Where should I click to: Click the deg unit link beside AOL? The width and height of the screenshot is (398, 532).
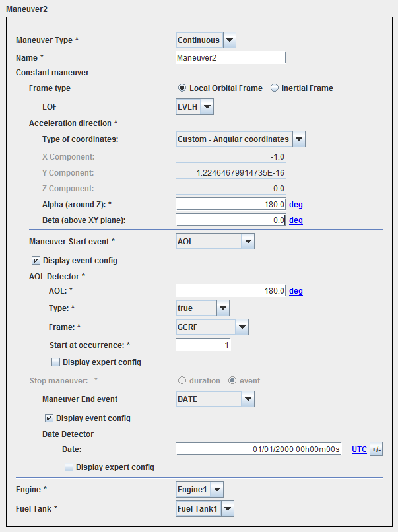pyautogui.click(x=296, y=291)
